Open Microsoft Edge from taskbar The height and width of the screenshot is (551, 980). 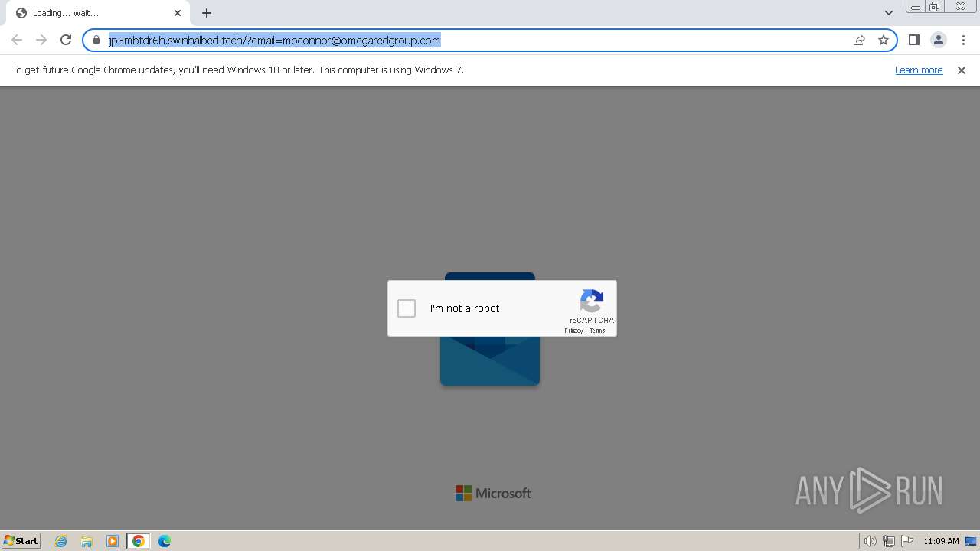click(x=165, y=541)
